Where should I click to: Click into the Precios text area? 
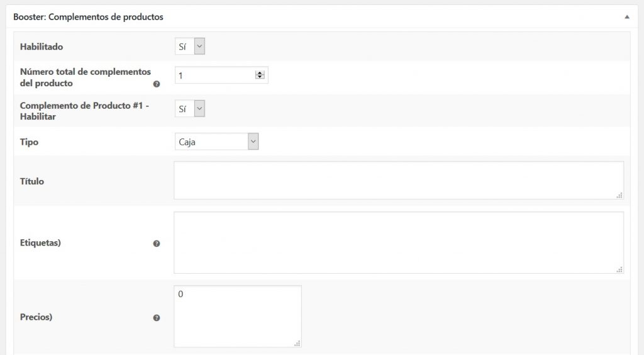tap(237, 317)
